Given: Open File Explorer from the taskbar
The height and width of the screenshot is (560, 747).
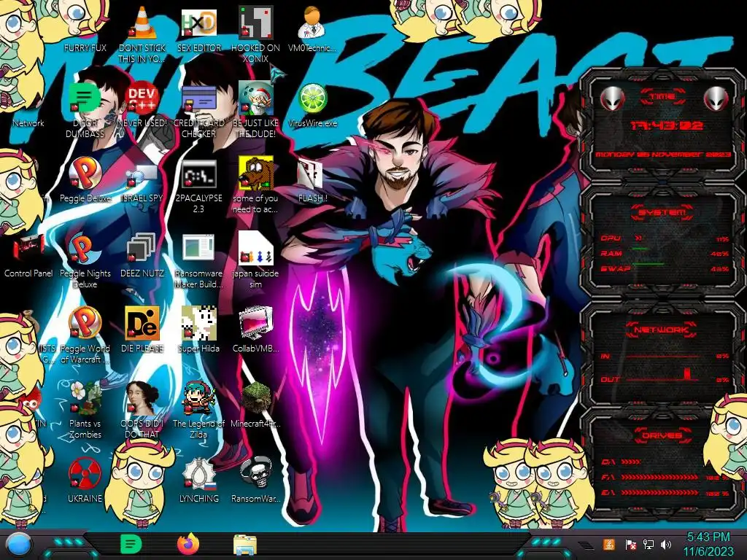Looking at the screenshot, I should coord(245,545).
